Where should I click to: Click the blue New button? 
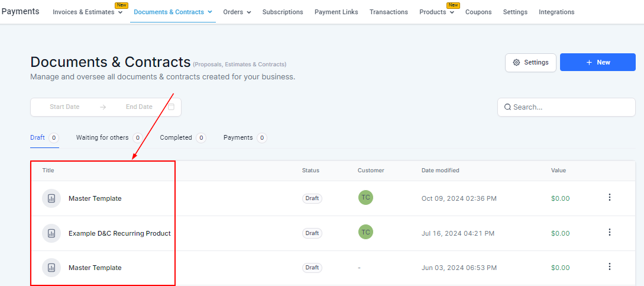[x=597, y=62]
